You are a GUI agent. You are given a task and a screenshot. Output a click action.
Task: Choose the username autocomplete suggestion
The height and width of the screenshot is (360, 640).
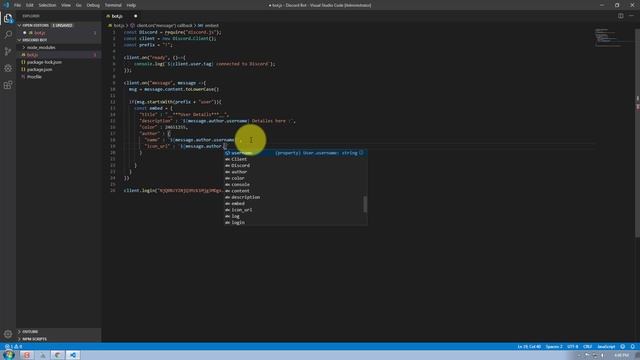click(295, 153)
